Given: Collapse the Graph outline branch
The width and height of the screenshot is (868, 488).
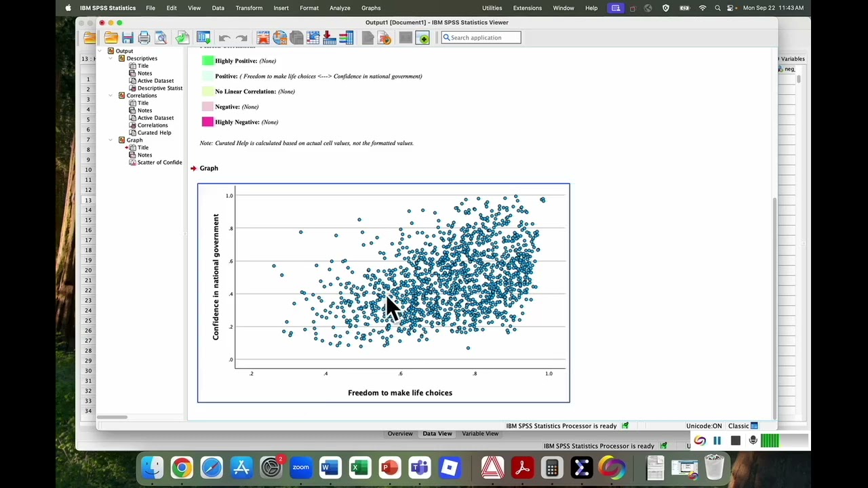Looking at the screenshot, I should 111,140.
